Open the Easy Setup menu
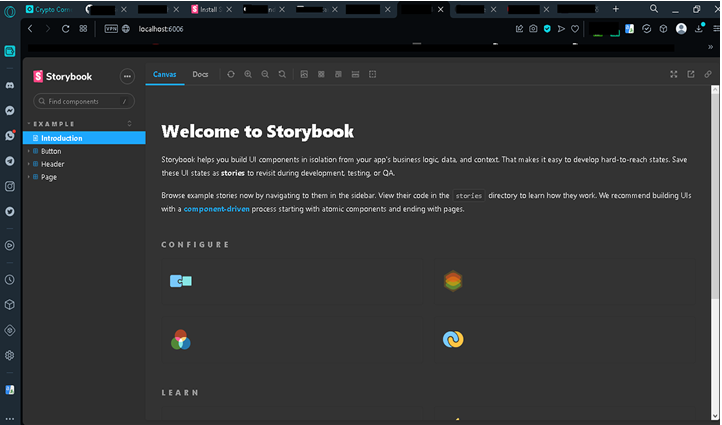 click(x=716, y=29)
